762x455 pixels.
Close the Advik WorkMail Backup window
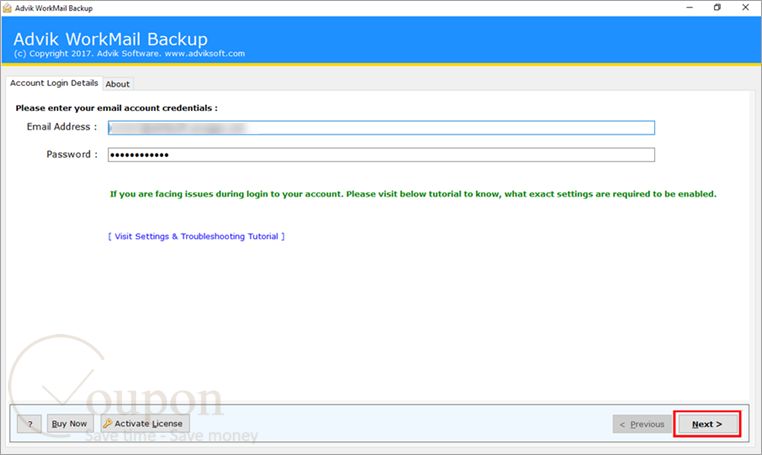(745, 8)
